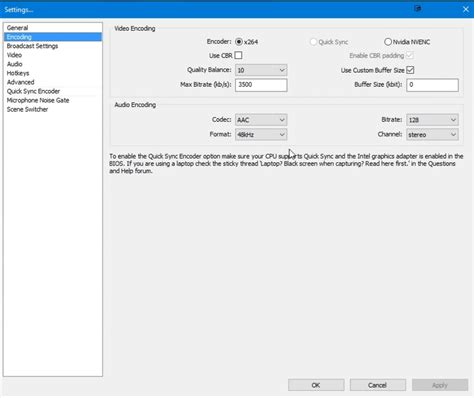The width and height of the screenshot is (474, 398).
Task: Open Broadcast Settings section
Action: pos(53,46)
